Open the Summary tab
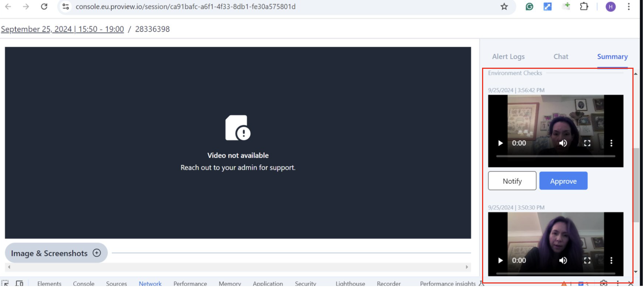This screenshot has width=644, height=288. point(612,56)
